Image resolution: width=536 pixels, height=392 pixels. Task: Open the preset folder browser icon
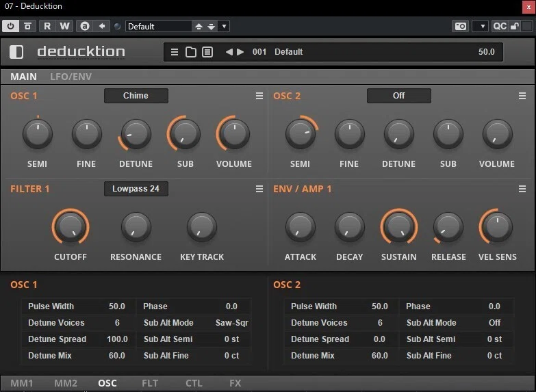191,52
